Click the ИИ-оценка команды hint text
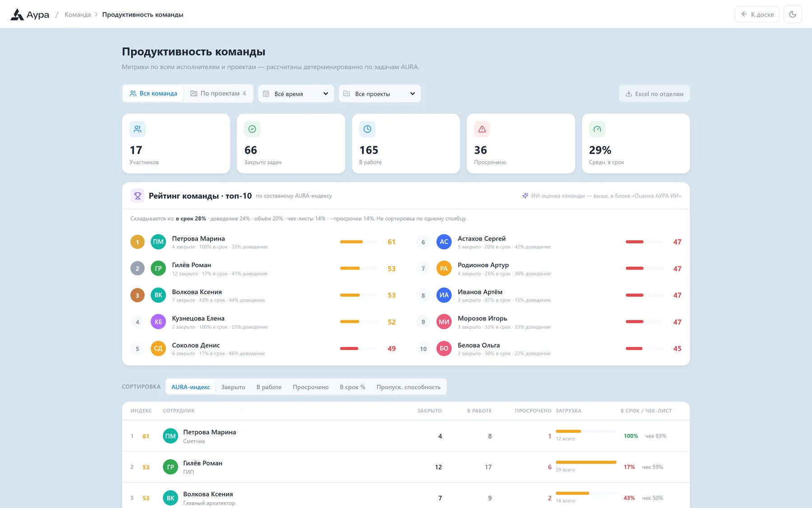Screen dimensions: 812x508 pyautogui.click(x=606, y=196)
